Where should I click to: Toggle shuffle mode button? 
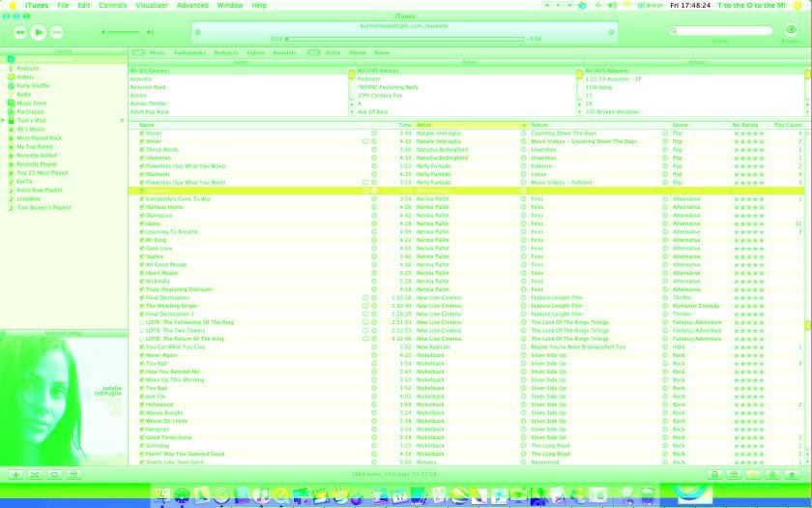point(35,475)
